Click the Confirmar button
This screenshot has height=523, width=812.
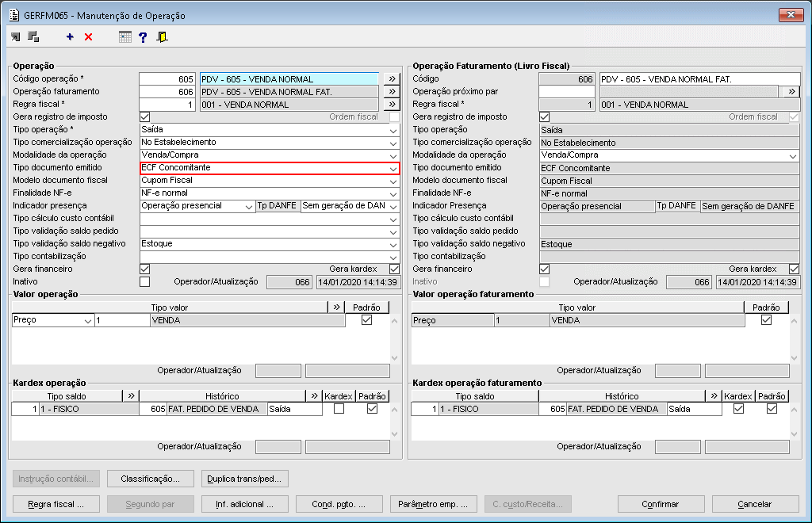coord(661,504)
